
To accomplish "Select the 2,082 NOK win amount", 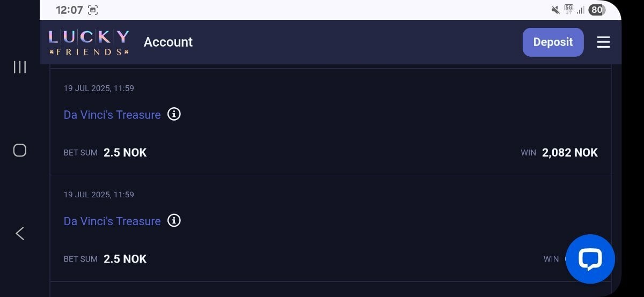I will click(570, 153).
